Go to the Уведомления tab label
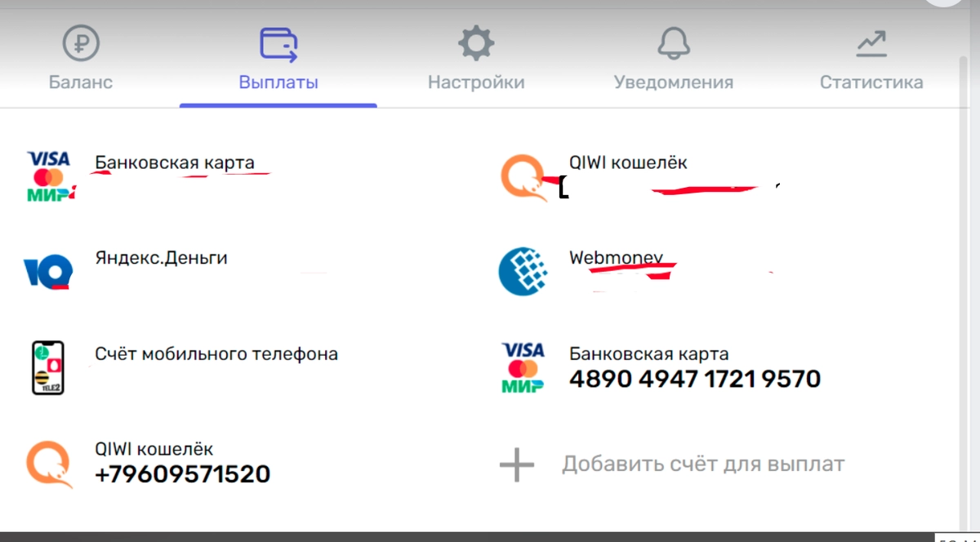This screenshot has height=542, width=980. [674, 82]
